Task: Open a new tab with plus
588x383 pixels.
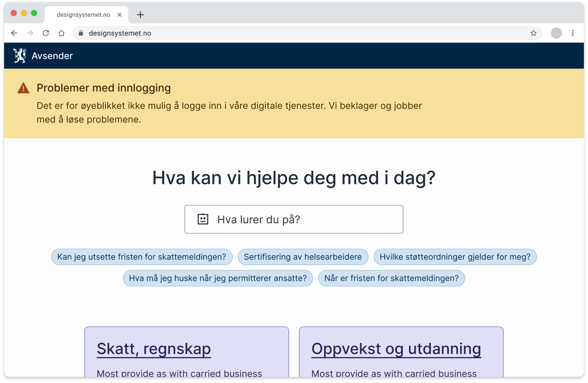Action: (x=140, y=15)
